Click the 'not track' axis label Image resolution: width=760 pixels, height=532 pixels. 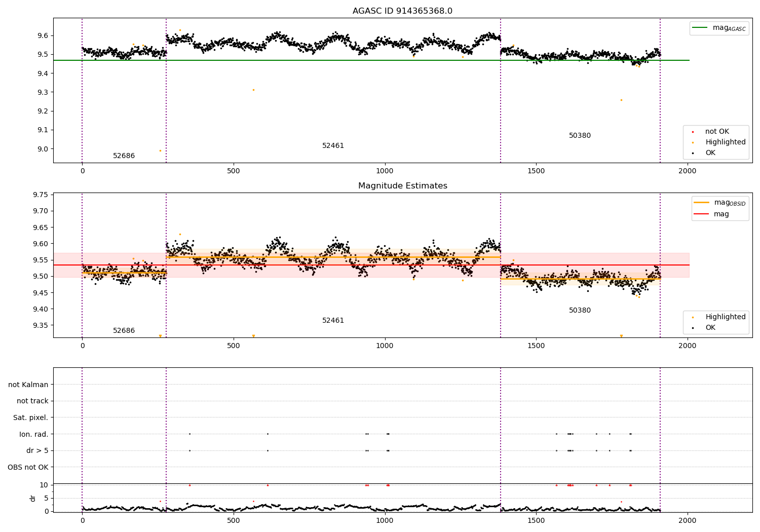(32, 401)
